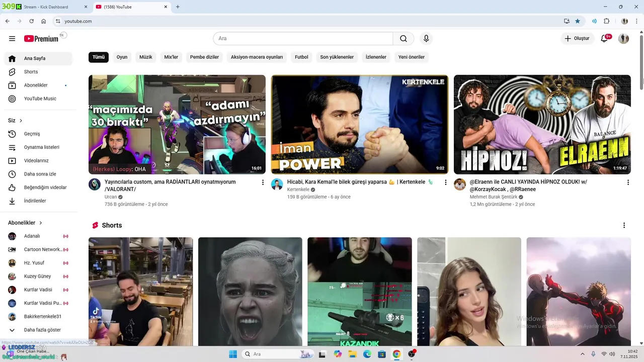Open the Cartoon Network subscription
This screenshot has height=362, width=644.
(x=39, y=249)
